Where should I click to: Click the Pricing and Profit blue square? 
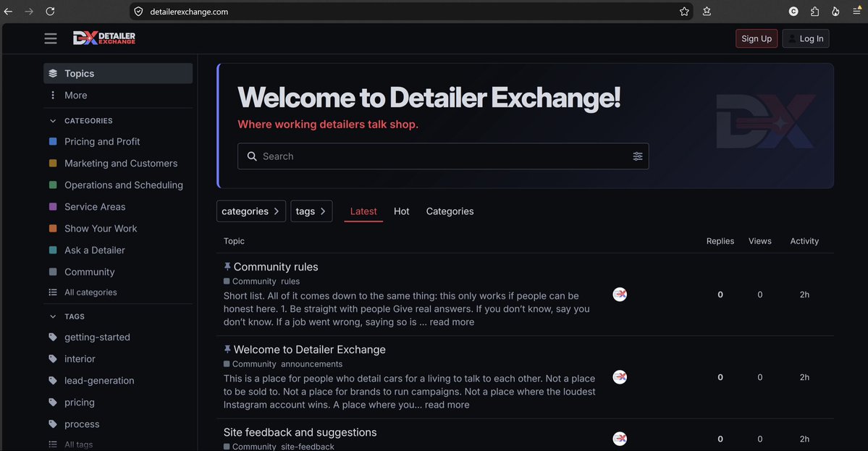[x=53, y=141]
